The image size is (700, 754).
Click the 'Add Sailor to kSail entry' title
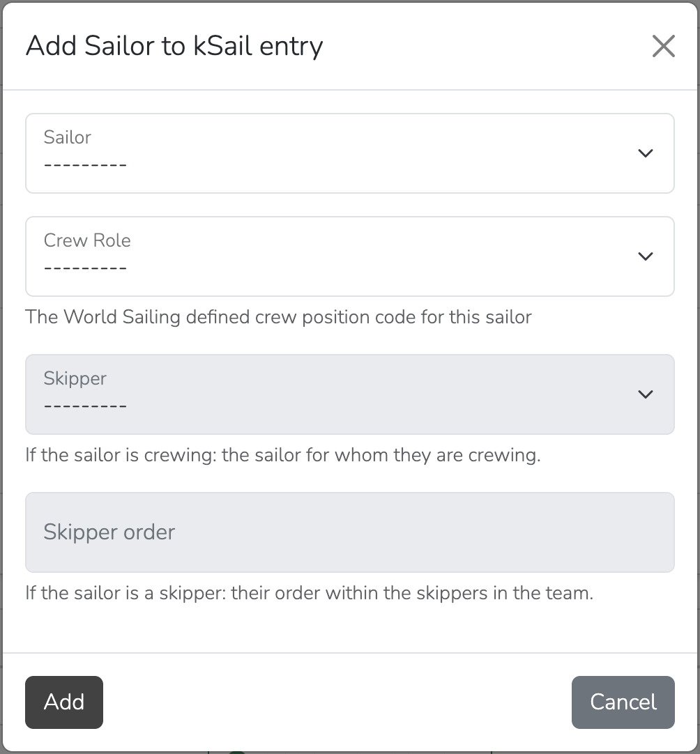(174, 46)
